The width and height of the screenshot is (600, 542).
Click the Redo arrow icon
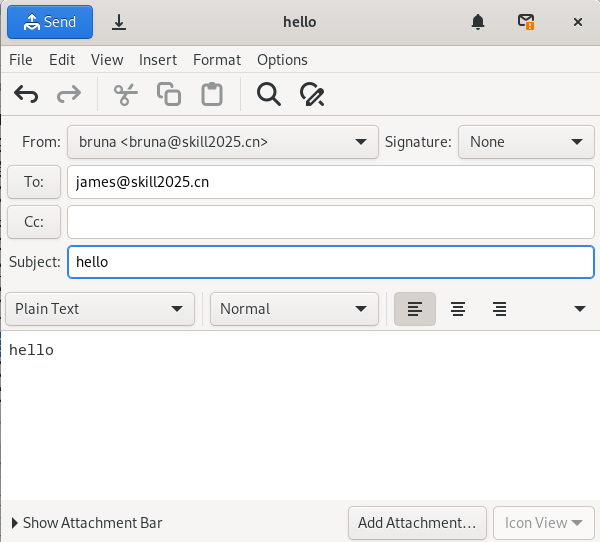(x=69, y=94)
